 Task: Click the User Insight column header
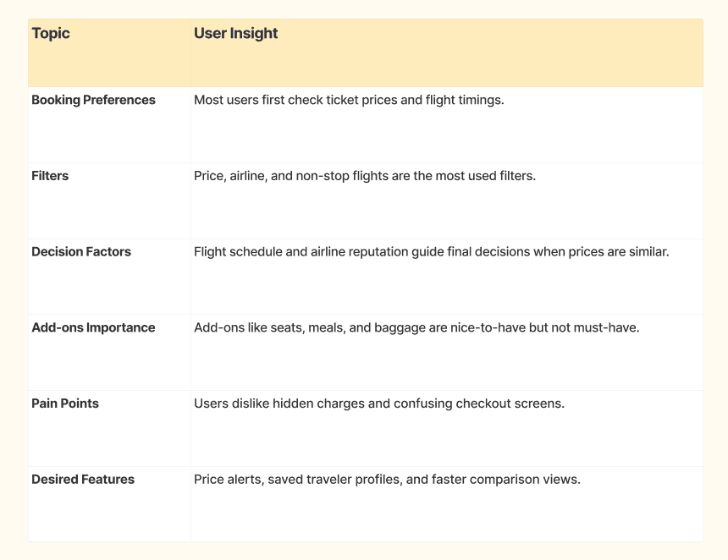[x=236, y=34]
